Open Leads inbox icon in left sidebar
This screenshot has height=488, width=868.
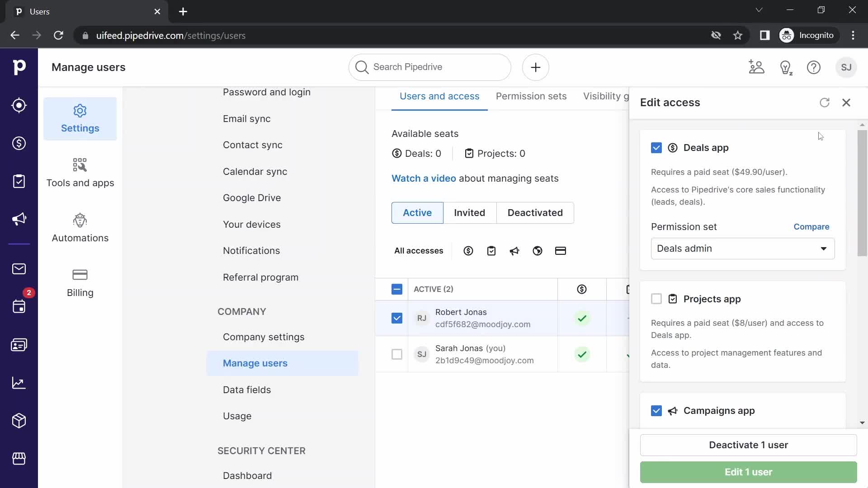click(19, 105)
